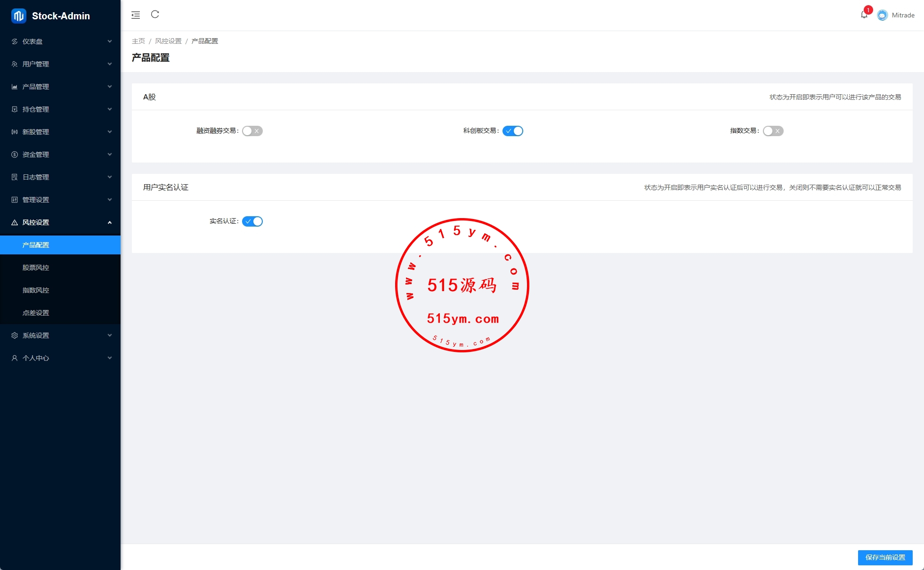Click the sidebar collapse menu icon
The width and height of the screenshot is (924, 570).
pos(136,15)
